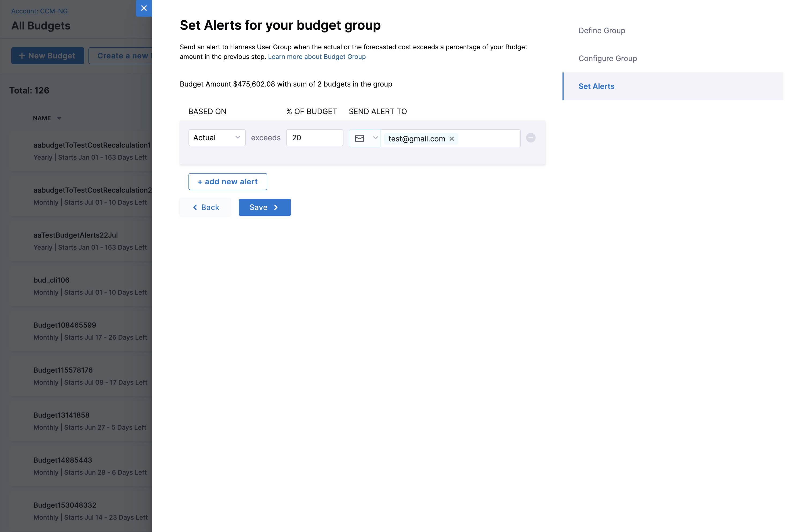Screen dimensions: 792x532
Task: Remove test@gmail.com recipient tag
Action: click(x=451, y=139)
